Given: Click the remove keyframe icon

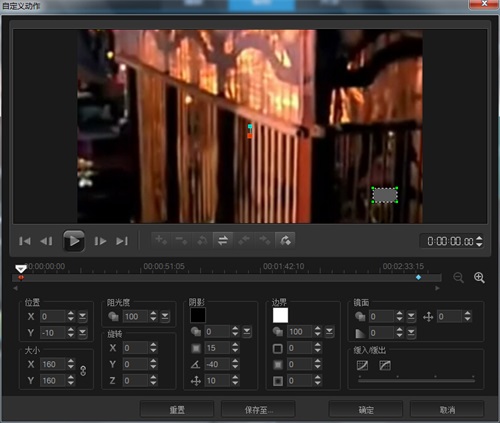Looking at the screenshot, I should (x=182, y=240).
